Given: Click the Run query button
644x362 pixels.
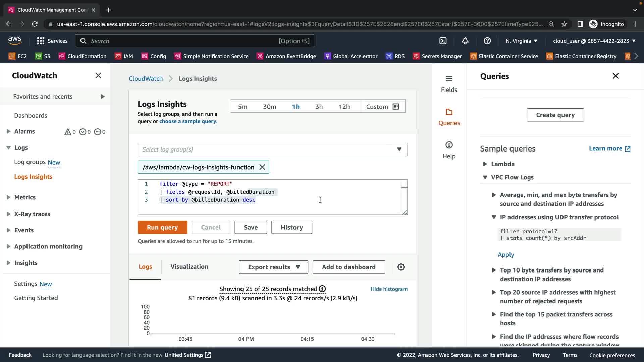Looking at the screenshot, I should 162,227.
